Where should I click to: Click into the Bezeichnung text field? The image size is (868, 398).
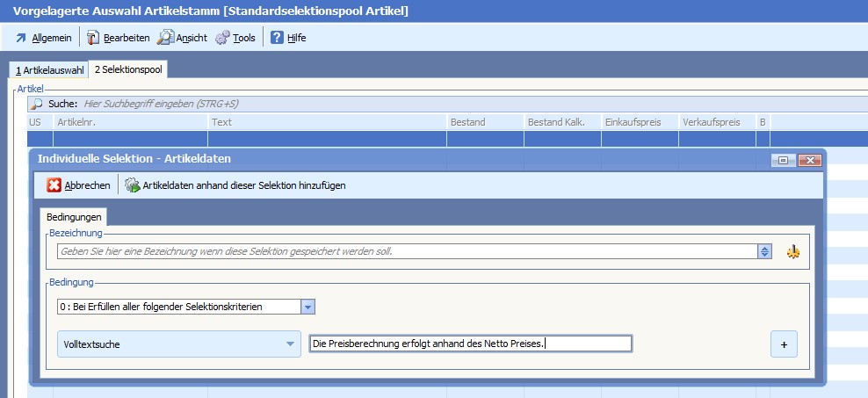coord(404,251)
